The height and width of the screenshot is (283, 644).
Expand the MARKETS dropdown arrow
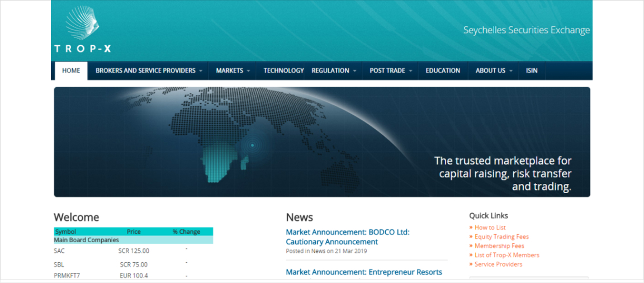tap(248, 71)
